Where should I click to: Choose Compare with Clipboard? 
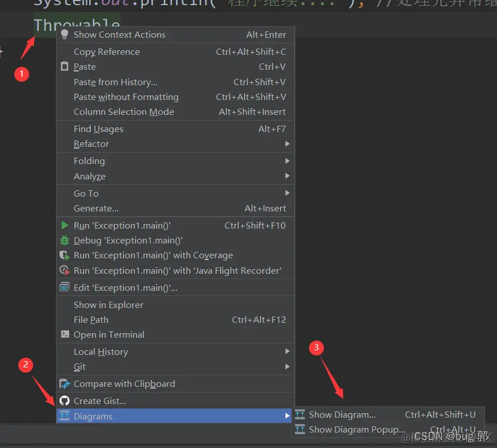pyautogui.click(x=175, y=383)
